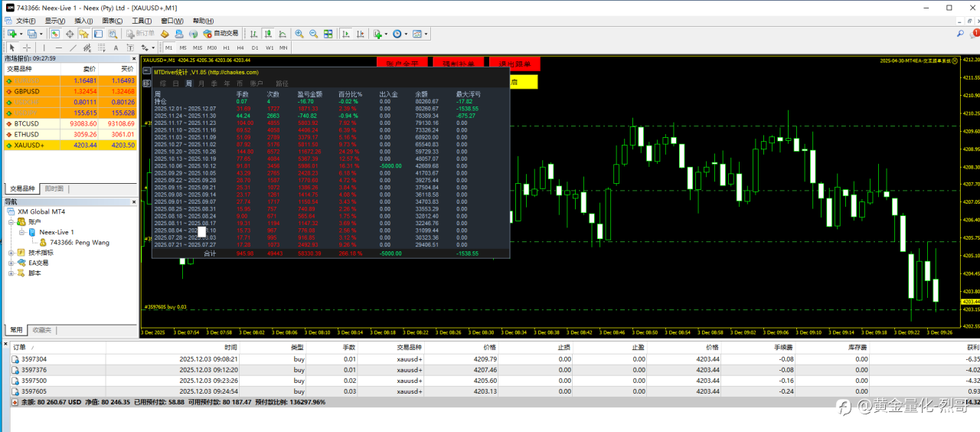
Task: Select the 月 period in MTDriver panel
Action: click(x=201, y=83)
